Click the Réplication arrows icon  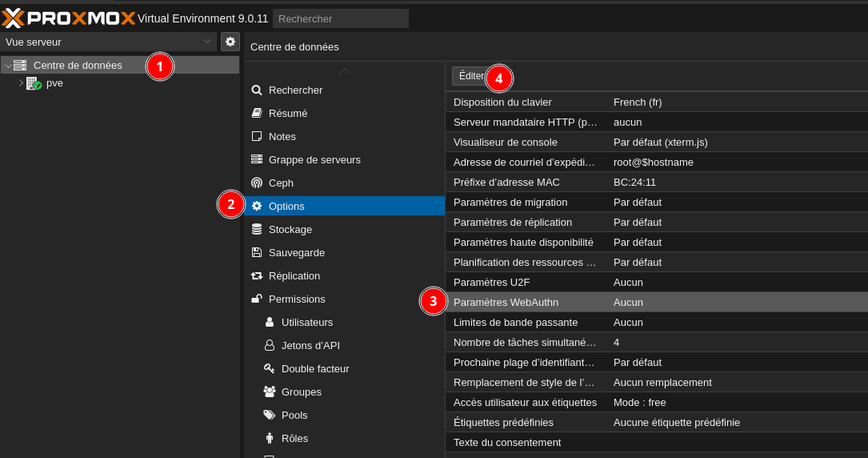(x=257, y=275)
